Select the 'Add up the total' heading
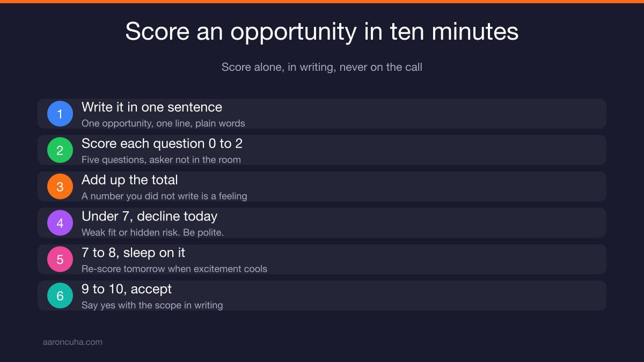This screenshot has height=362, width=644. click(x=129, y=180)
